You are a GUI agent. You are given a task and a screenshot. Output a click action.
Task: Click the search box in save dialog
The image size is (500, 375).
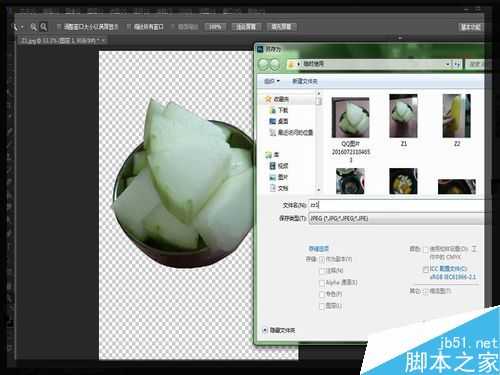click(x=475, y=64)
